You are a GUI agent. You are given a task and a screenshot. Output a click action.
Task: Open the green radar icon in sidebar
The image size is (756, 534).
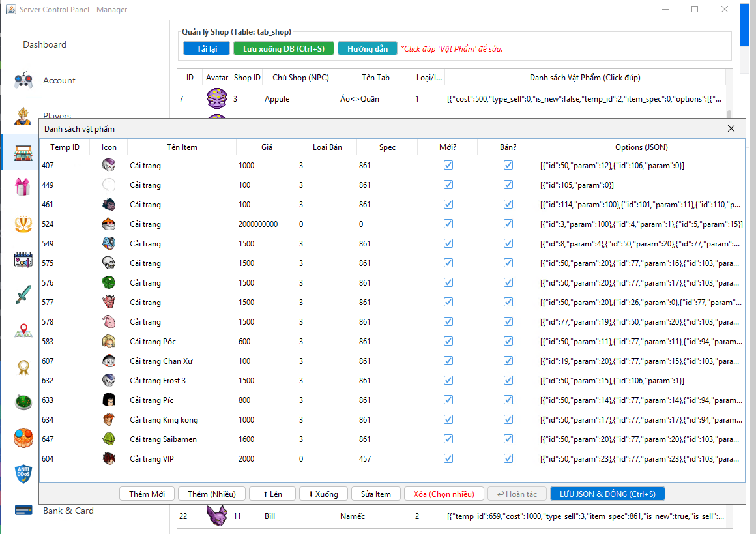[x=23, y=402]
